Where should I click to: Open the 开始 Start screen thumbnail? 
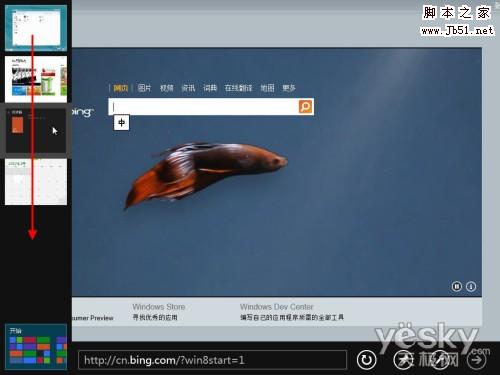pyautogui.click(x=36, y=347)
